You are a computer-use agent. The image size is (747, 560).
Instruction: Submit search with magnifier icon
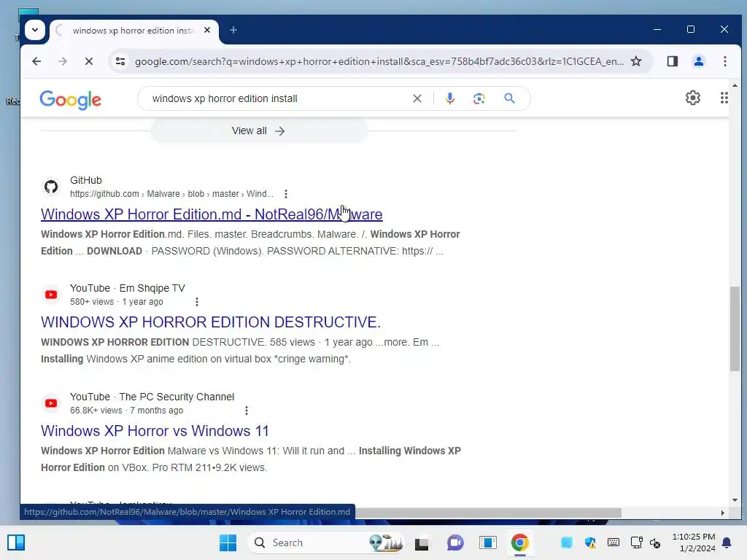pyautogui.click(x=509, y=98)
